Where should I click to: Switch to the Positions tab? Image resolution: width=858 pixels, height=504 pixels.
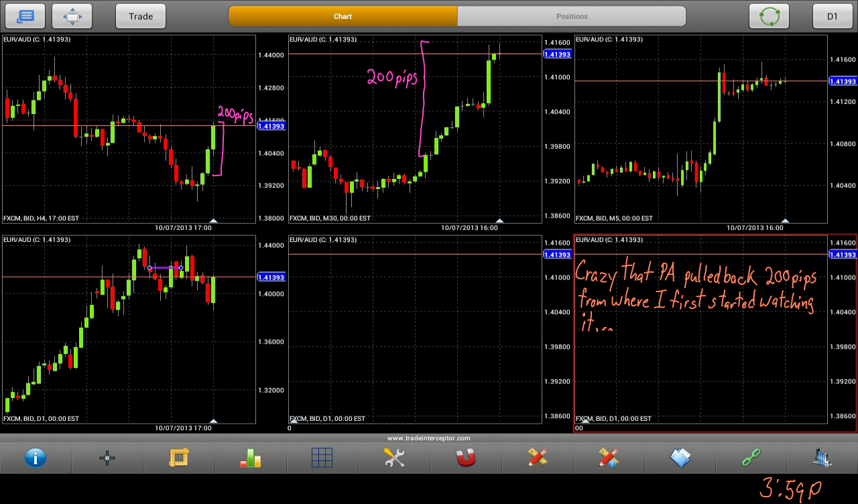click(572, 16)
